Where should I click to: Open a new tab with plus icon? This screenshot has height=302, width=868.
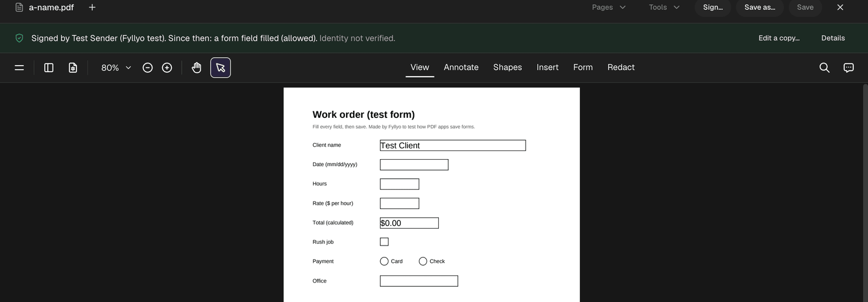[x=92, y=8]
